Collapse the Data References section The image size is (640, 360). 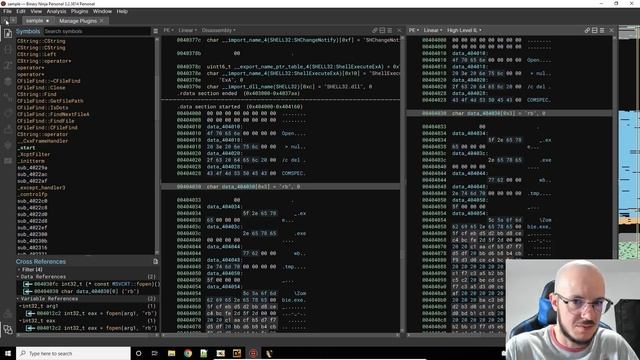pyautogui.click(x=18, y=277)
